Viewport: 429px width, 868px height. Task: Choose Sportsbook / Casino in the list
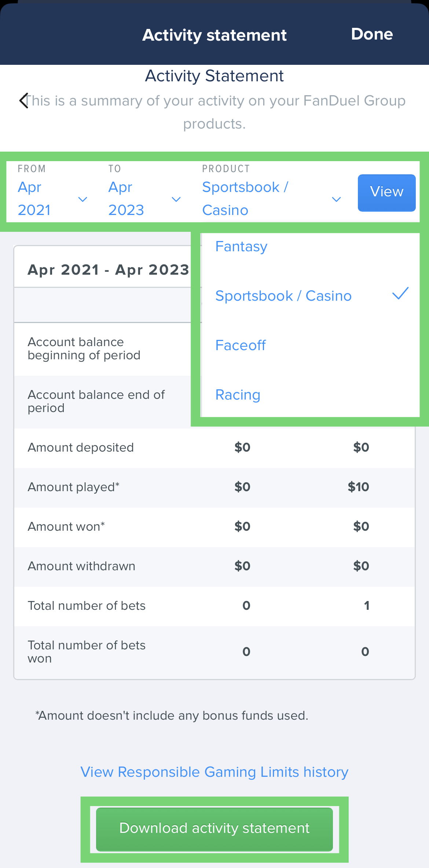tap(283, 296)
